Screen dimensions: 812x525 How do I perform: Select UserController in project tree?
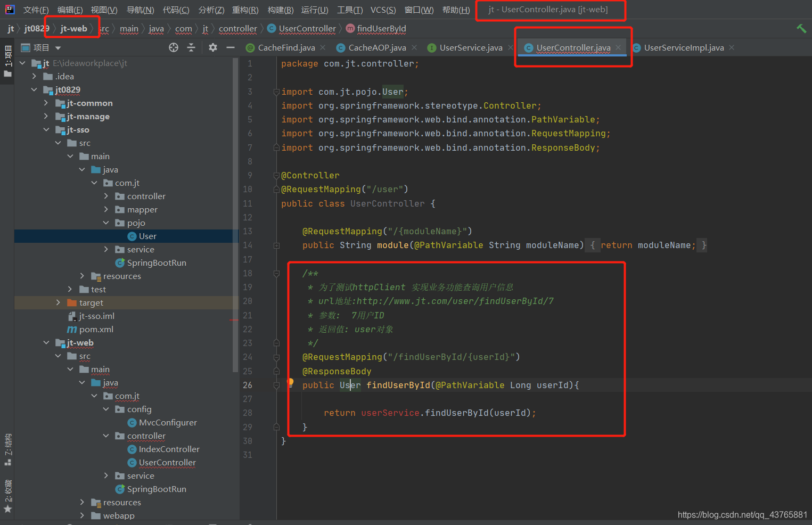click(x=162, y=462)
